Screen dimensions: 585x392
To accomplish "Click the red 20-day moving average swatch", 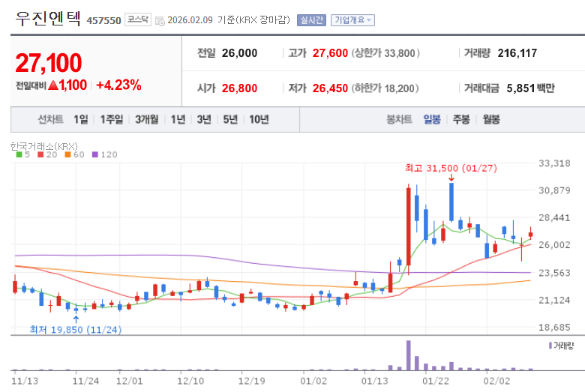I will point(40,154).
